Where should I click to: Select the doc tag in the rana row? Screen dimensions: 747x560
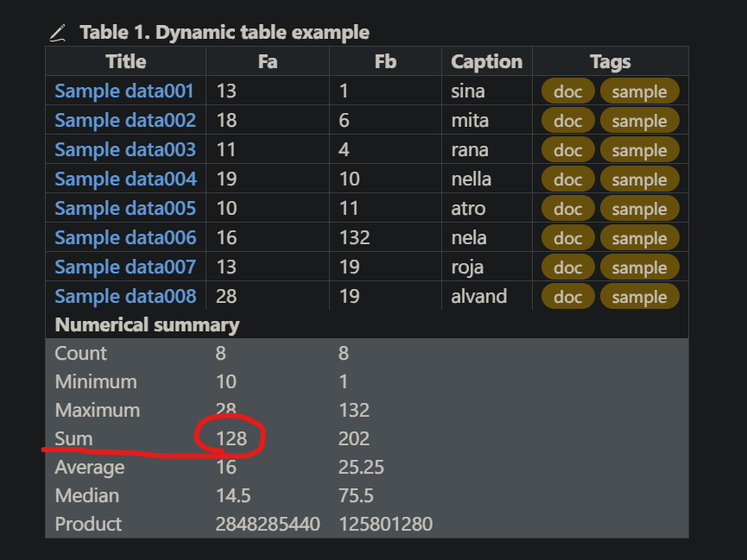[x=568, y=150]
